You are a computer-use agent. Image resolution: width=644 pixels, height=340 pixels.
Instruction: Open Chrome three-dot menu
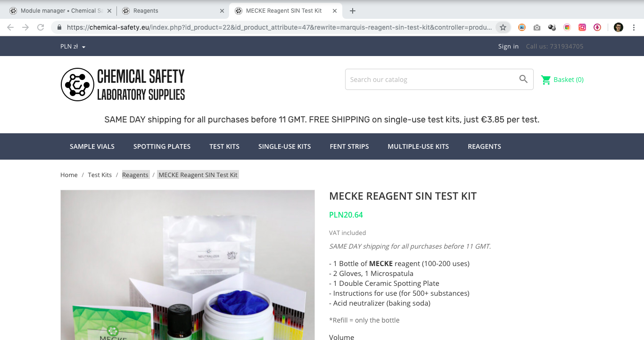pos(634,27)
